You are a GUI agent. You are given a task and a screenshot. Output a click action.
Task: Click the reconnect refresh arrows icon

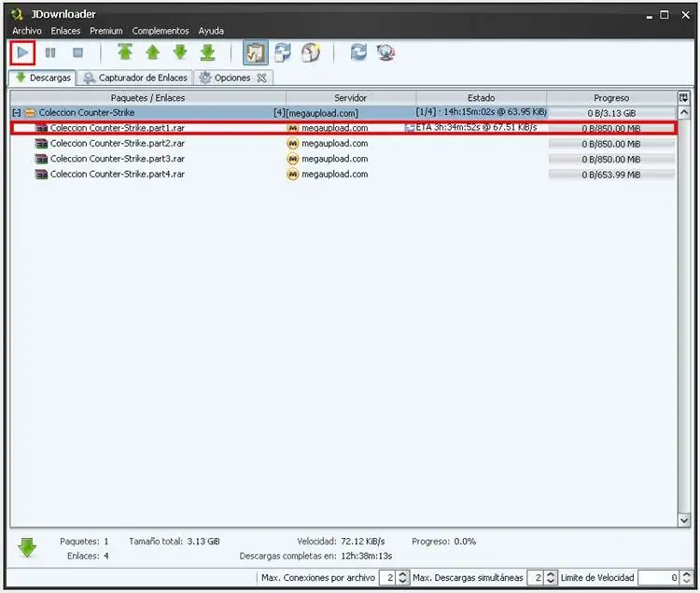point(358,52)
